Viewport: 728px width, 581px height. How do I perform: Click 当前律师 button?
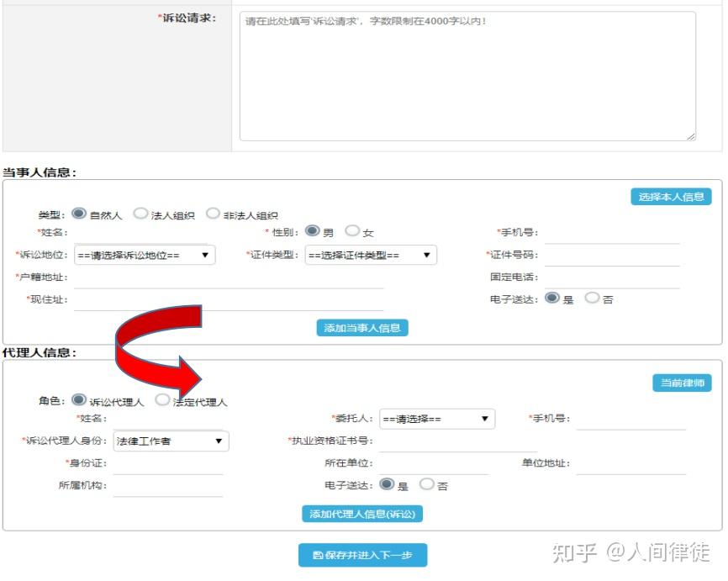682,383
